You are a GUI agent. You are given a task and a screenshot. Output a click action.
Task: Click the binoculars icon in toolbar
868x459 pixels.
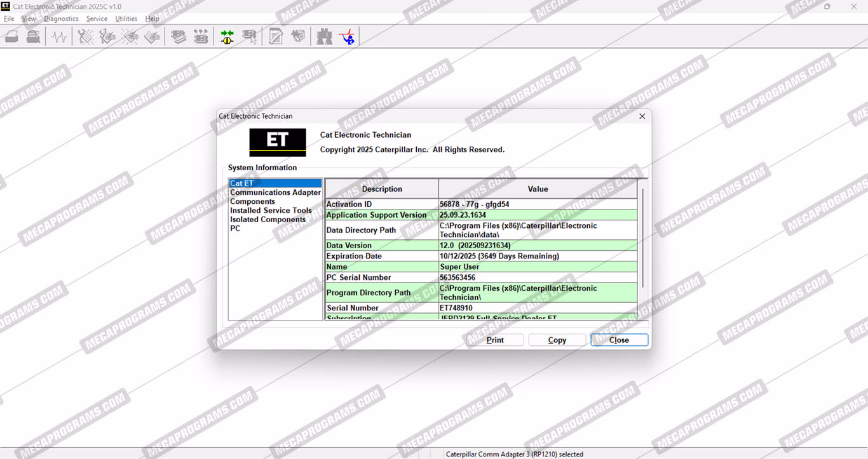325,37
